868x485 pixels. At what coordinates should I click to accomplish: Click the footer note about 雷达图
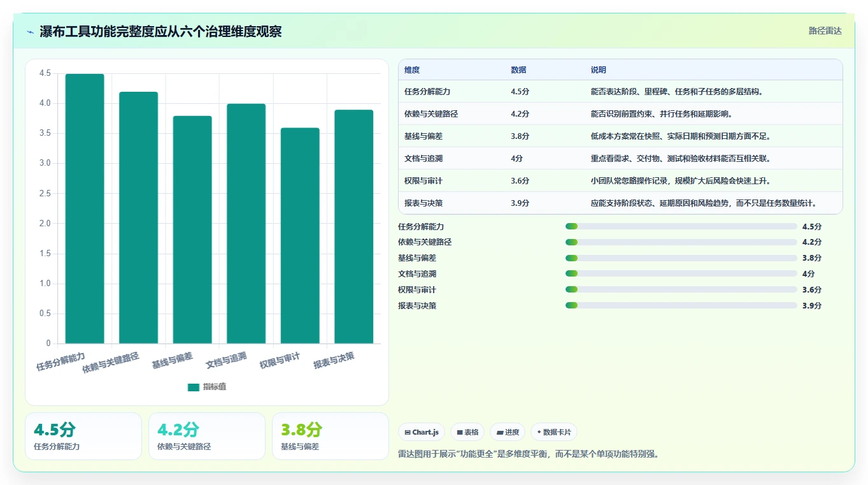coord(529,454)
